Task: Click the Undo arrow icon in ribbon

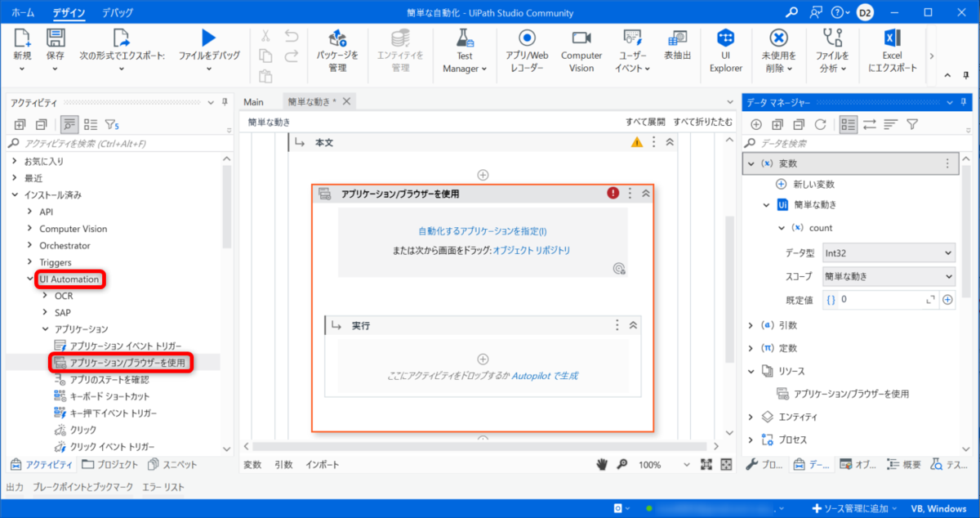Action: 292,36
